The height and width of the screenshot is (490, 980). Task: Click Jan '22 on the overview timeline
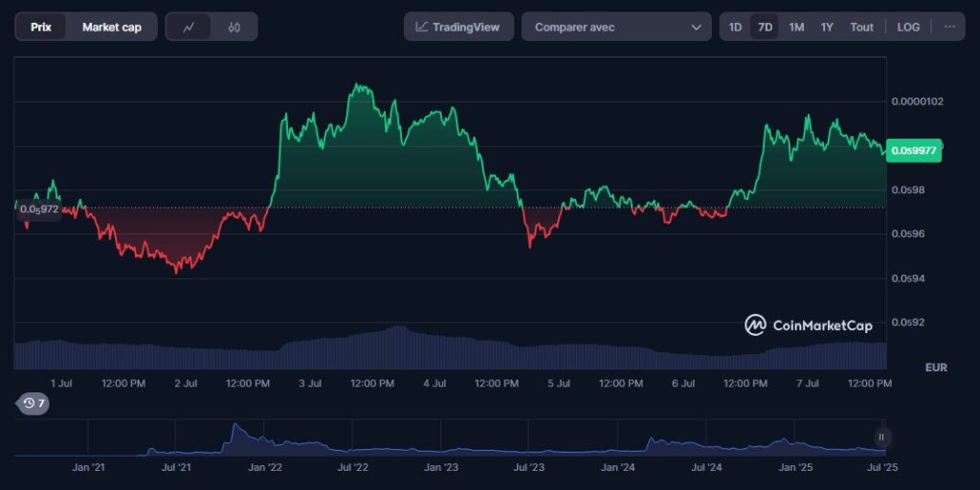pyautogui.click(x=265, y=467)
